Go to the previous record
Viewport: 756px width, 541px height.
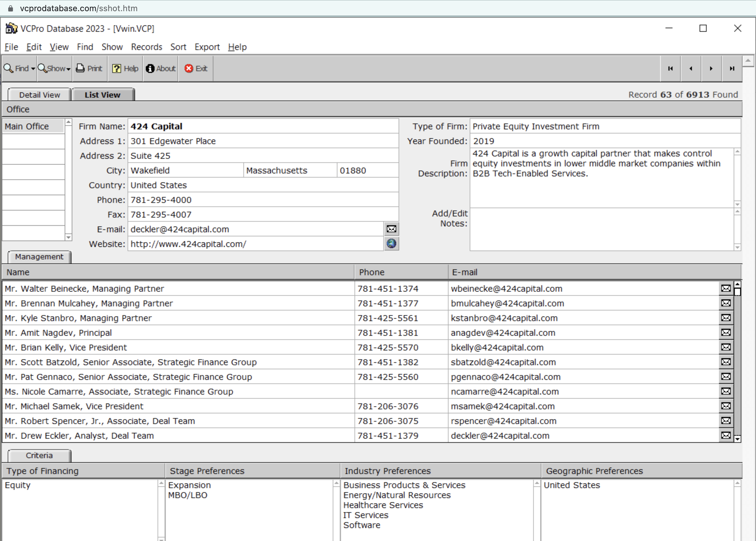click(691, 68)
